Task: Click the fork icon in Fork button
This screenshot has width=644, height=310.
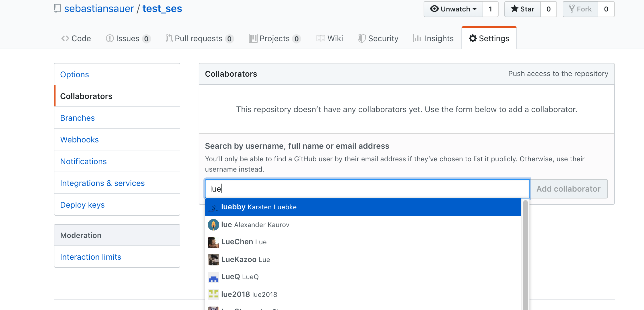Action: tap(572, 9)
